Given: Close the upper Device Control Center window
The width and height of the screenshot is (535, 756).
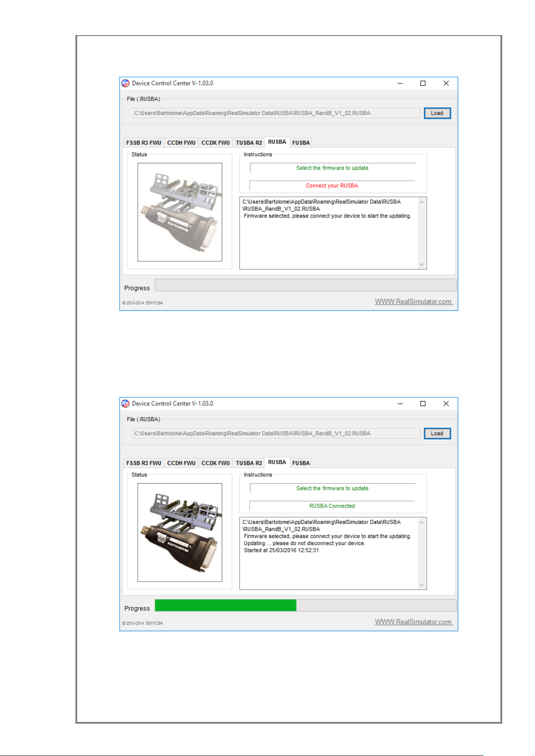Looking at the screenshot, I should [446, 83].
